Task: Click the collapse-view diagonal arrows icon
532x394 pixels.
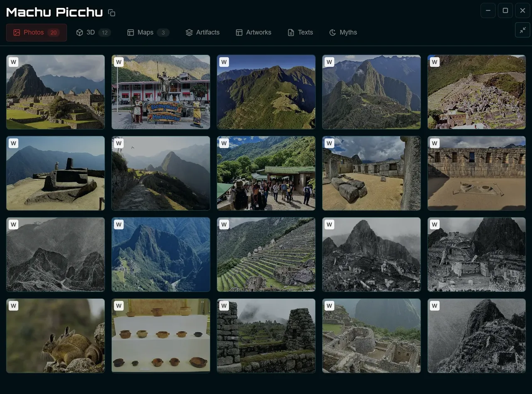Action: coord(522,30)
